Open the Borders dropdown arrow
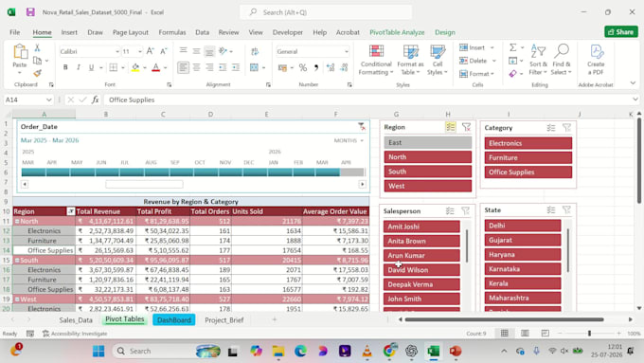The width and height of the screenshot is (644, 363). pos(122,68)
